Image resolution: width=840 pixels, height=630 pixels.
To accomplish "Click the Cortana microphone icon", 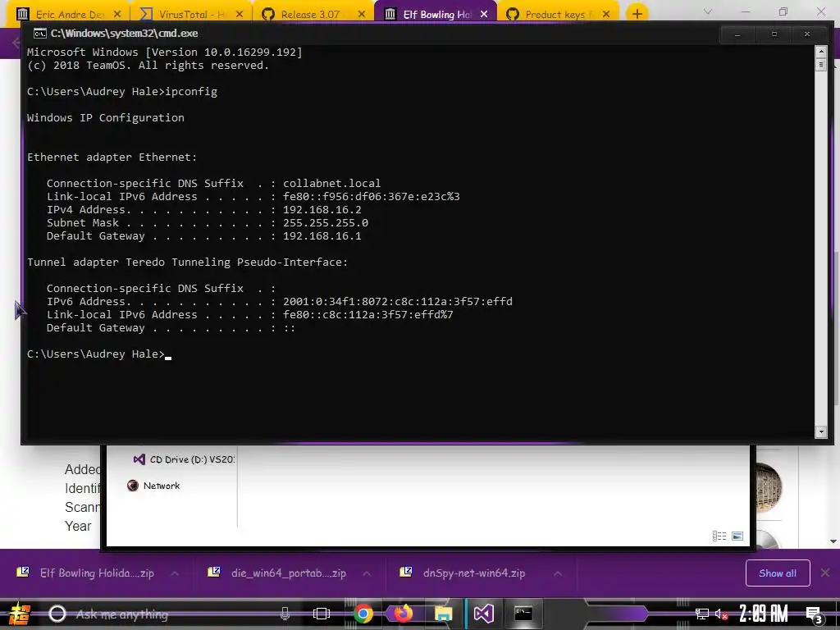I will tap(285, 614).
